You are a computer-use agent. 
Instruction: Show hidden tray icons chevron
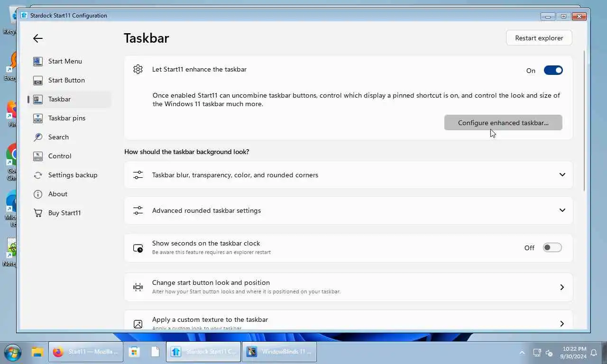point(522,353)
